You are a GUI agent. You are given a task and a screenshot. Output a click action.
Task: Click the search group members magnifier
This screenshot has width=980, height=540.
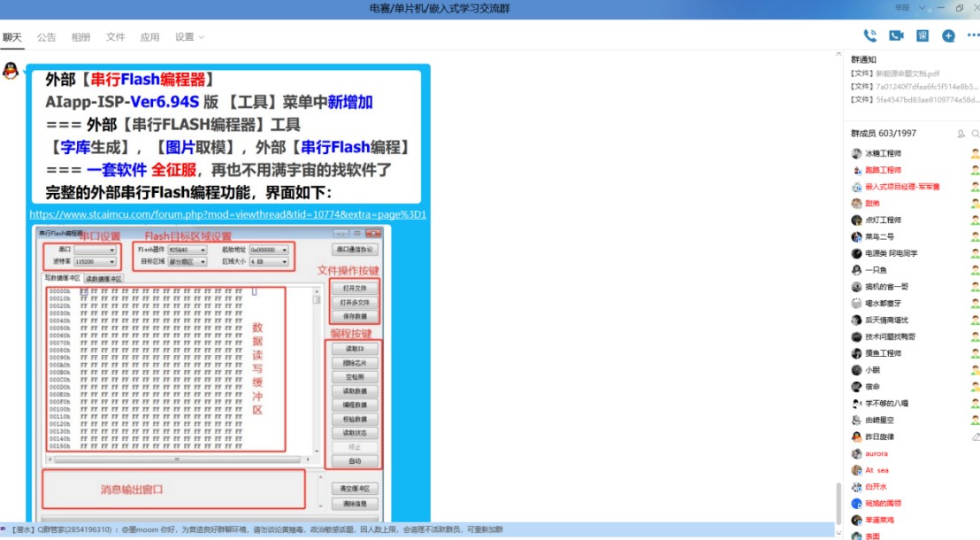pyautogui.click(x=975, y=134)
